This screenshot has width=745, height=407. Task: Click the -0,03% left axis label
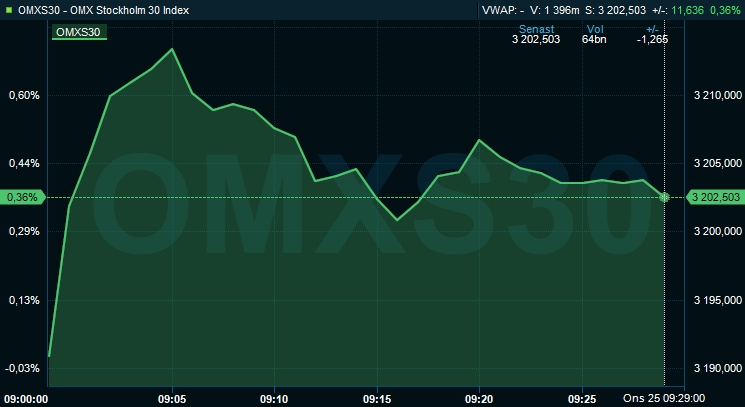[22, 368]
